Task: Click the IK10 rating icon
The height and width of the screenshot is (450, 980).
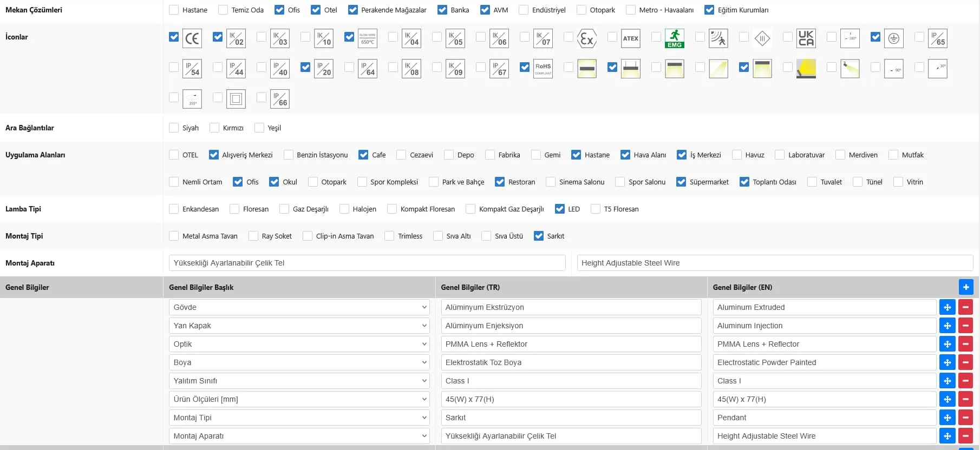Action: [324, 38]
